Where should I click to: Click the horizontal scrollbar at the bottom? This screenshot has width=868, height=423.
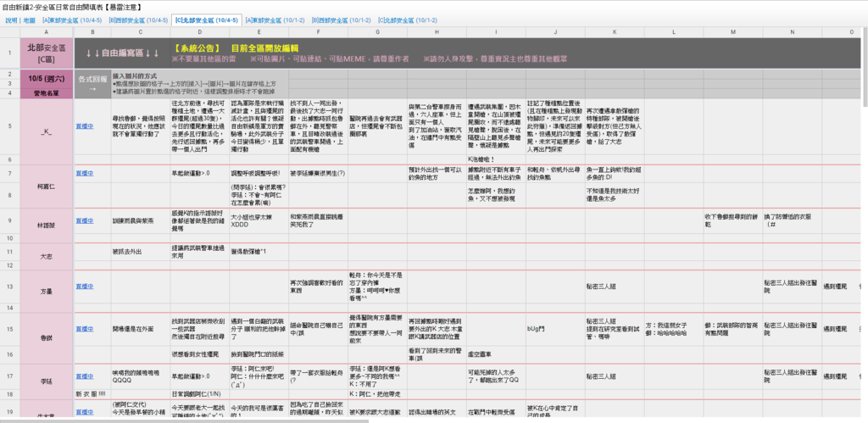(x=184, y=420)
